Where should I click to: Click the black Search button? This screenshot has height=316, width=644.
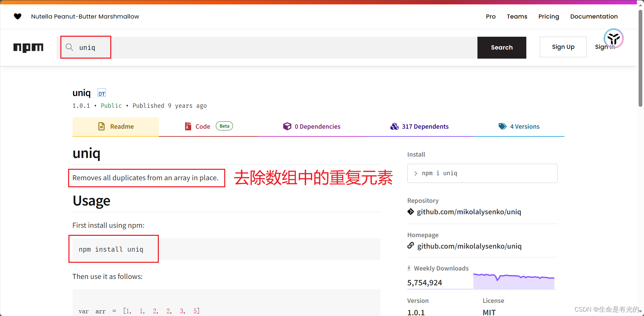[502, 48]
